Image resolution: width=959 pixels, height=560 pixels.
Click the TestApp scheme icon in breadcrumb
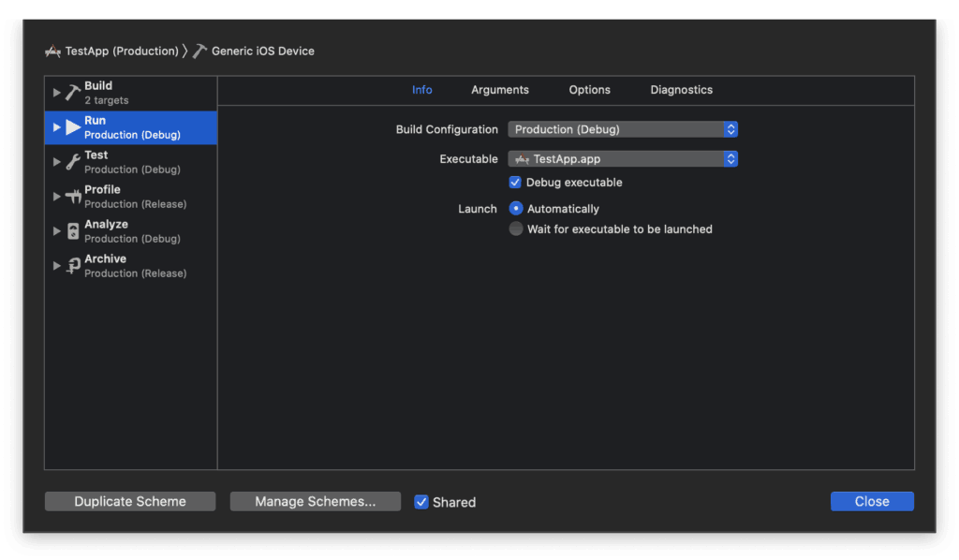[52, 52]
